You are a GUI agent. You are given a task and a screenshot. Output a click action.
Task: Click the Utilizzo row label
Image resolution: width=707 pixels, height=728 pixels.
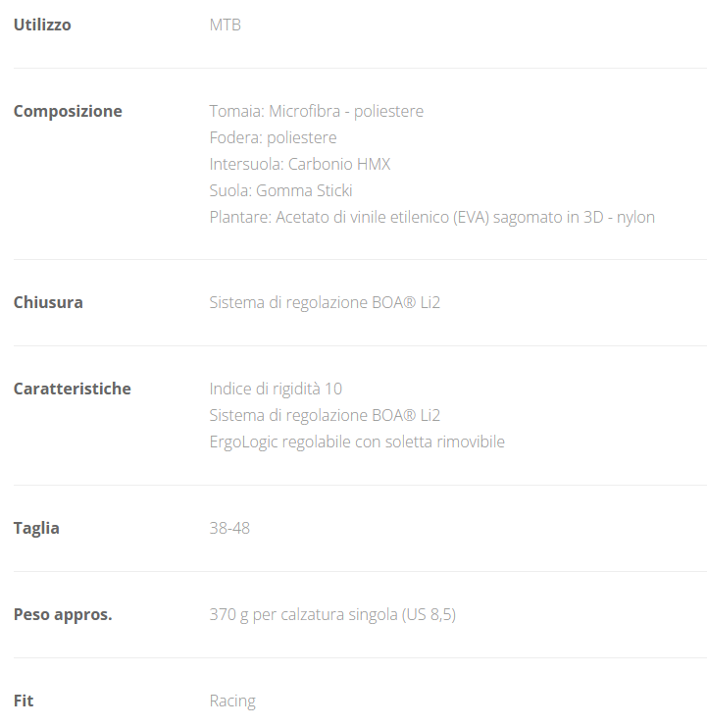click(42, 25)
